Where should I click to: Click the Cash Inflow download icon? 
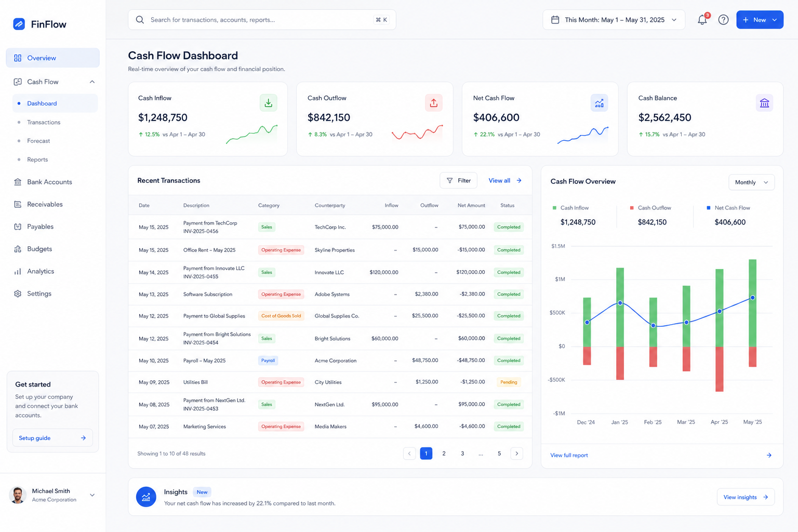[x=268, y=103]
